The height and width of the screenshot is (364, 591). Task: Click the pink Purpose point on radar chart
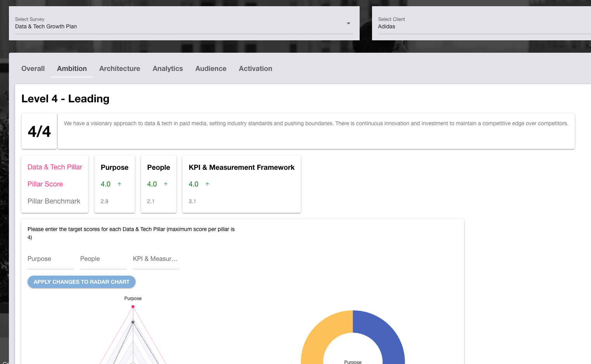click(x=133, y=307)
